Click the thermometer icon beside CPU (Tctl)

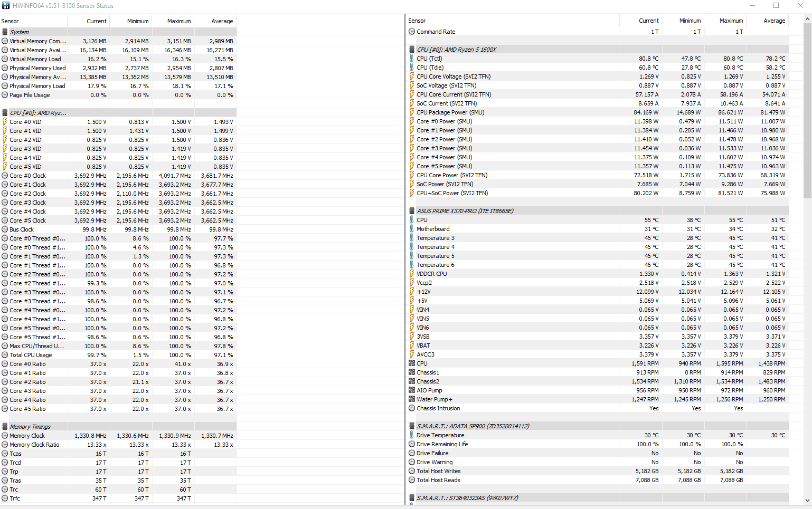[412, 59]
